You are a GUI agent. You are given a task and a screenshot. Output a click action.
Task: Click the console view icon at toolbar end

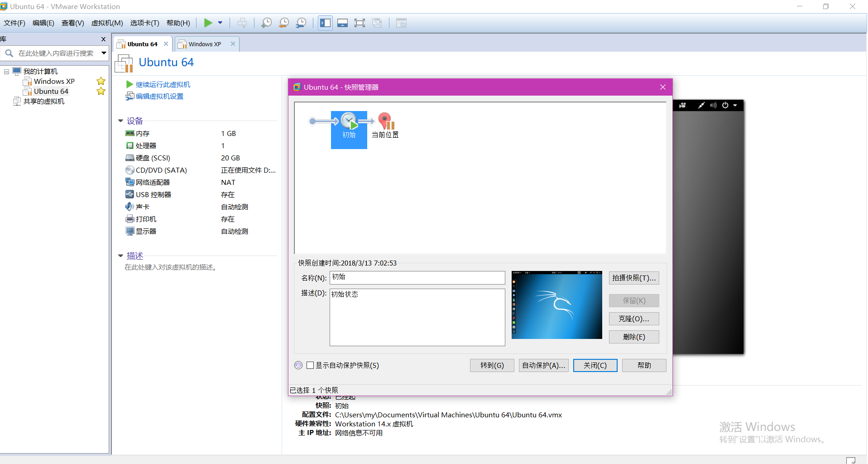coord(401,23)
